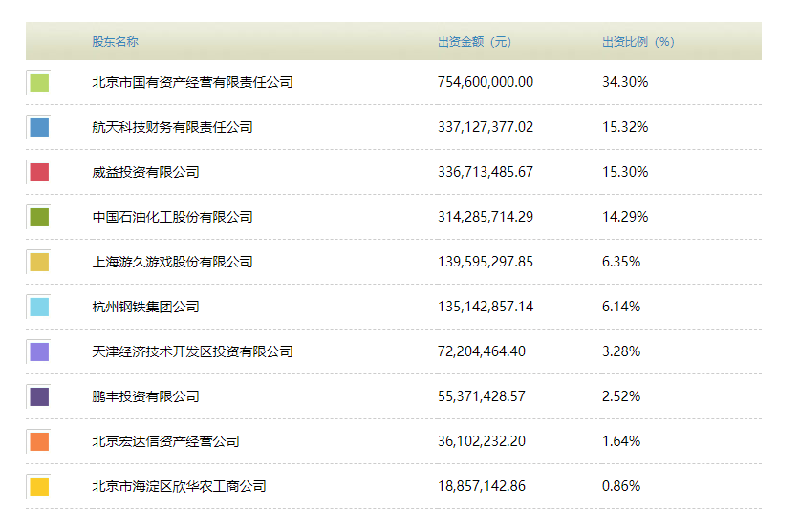Select shareholder name 北京市国有资产经营有限责任公司
800x532 pixels.
(x=192, y=82)
